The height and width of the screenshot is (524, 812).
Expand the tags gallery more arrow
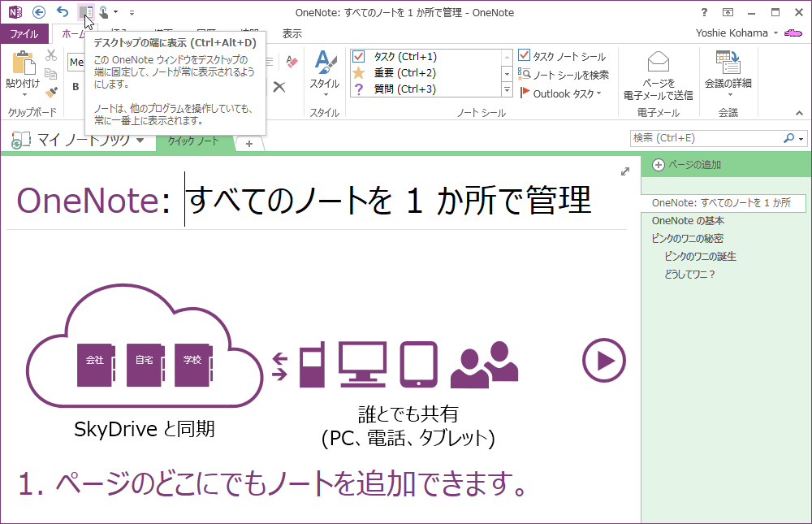pos(508,90)
